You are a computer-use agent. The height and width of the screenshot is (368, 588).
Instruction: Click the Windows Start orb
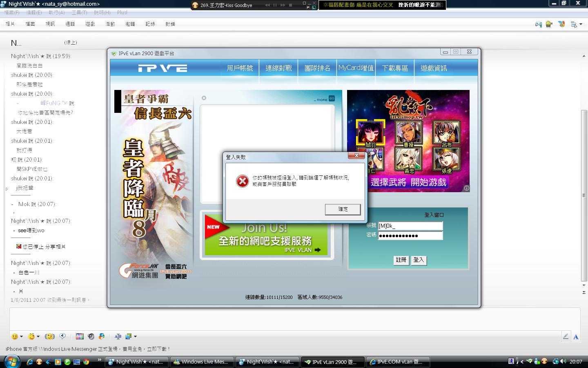(12, 361)
